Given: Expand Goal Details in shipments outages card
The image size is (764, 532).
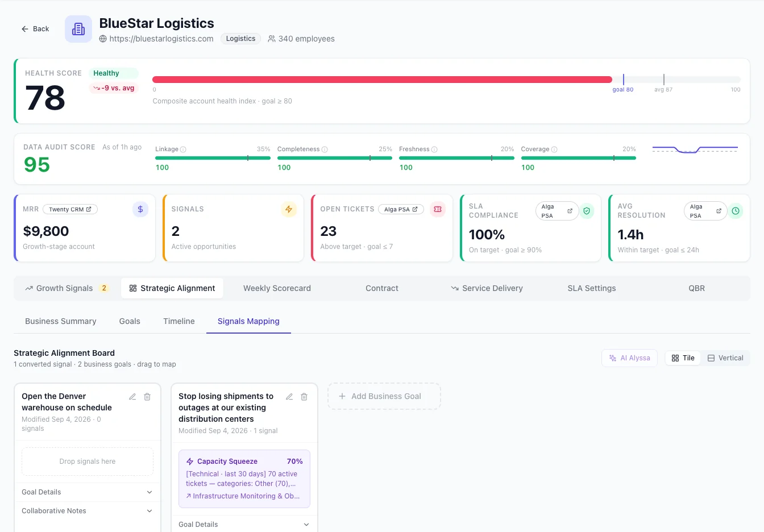Looking at the screenshot, I should click(x=244, y=525).
